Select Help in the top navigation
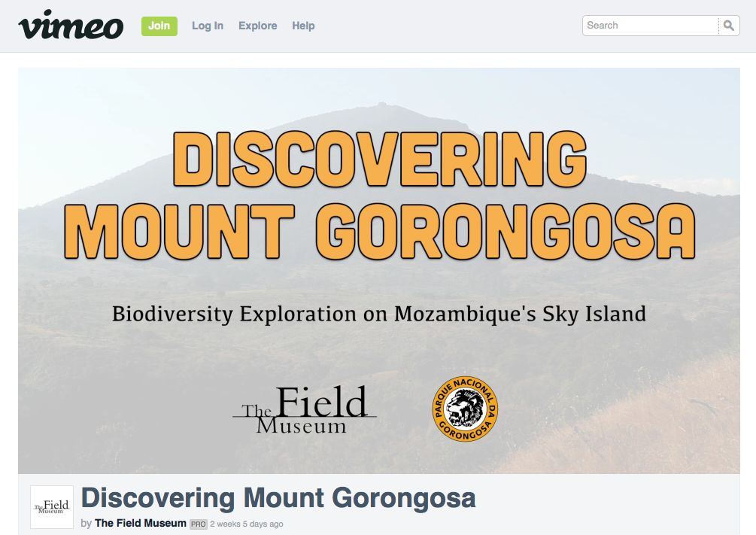This screenshot has width=756, height=535. click(303, 26)
